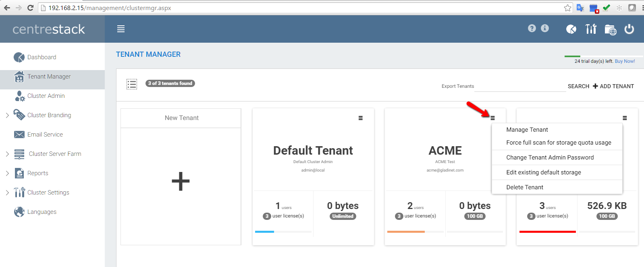
Task: Click admin@local text on Default Tenant
Action: click(313, 170)
